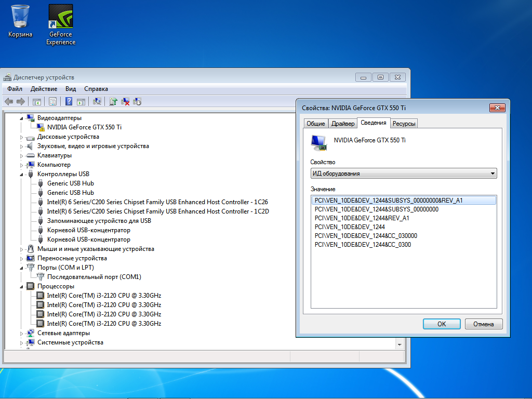The width and height of the screenshot is (532, 399).
Task: Select the last Intel Core i3-2120 row
Action: point(104,324)
